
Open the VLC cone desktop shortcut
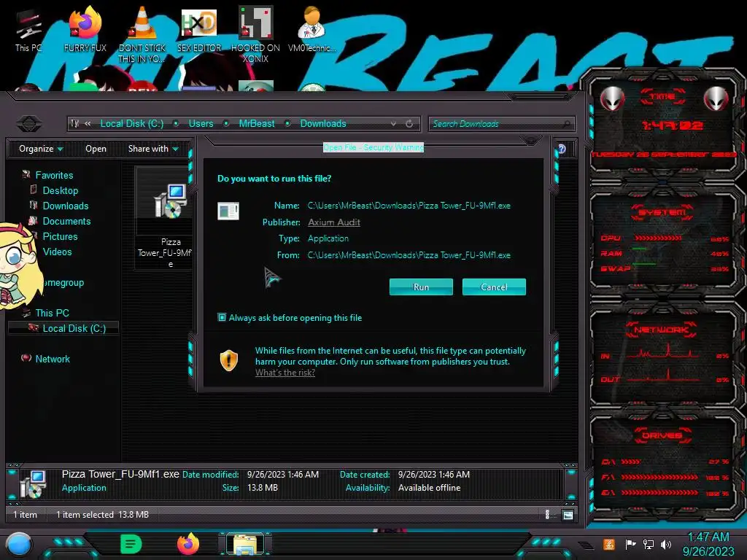[142, 34]
